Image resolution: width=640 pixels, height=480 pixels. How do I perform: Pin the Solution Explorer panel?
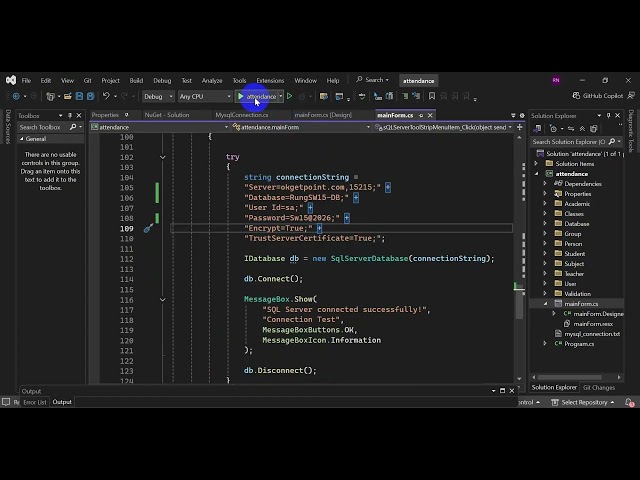click(609, 116)
